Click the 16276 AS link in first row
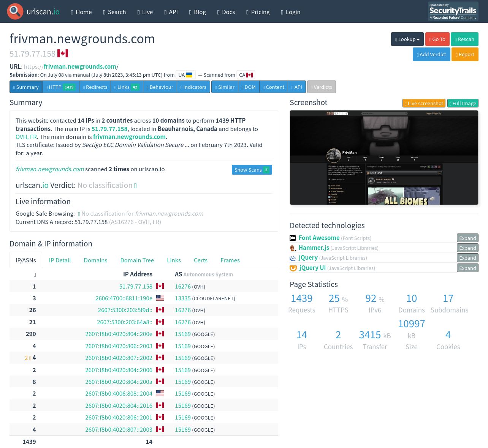This screenshot has height=448, width=488. pos(183,287)
